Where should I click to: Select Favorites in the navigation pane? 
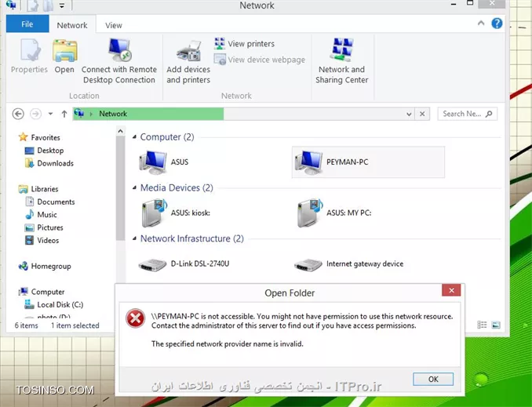[40, 137]
